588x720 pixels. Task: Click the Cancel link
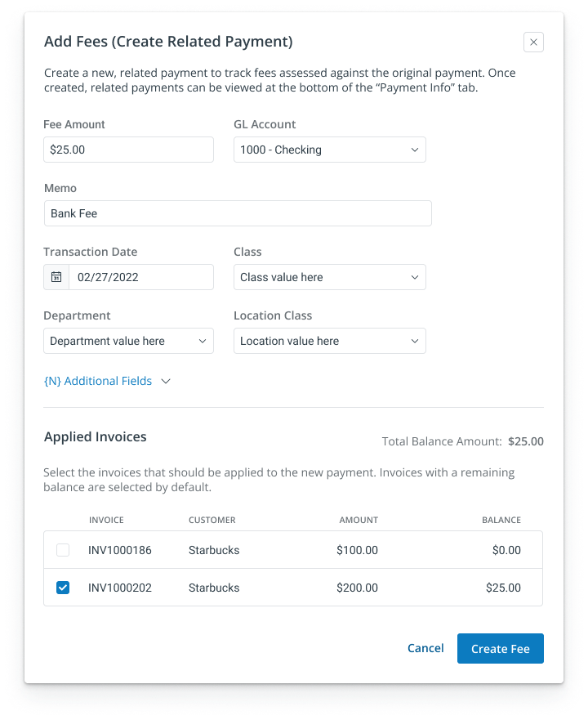point(425,648)
